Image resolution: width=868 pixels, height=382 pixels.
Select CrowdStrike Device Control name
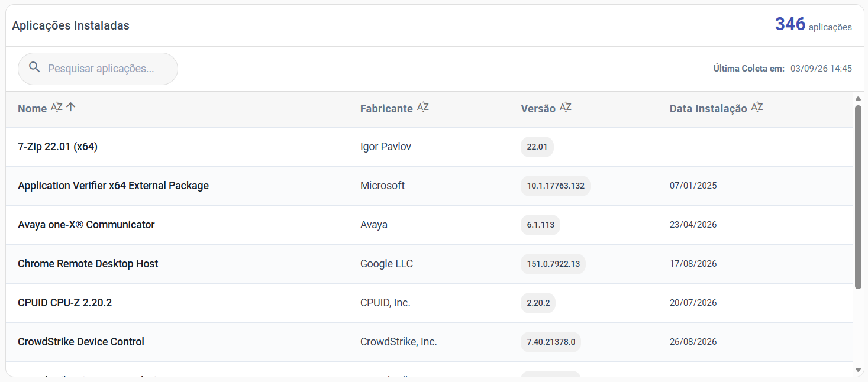click(x=81, y=342)
